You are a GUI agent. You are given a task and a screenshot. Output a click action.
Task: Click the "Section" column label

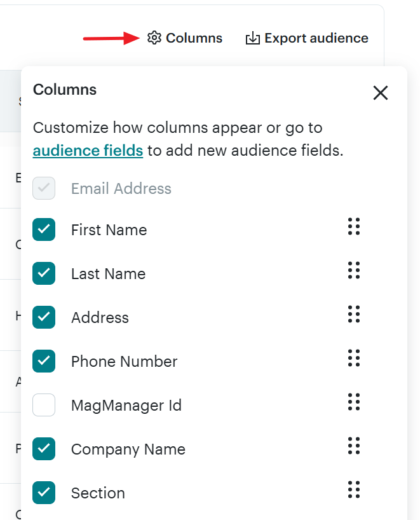click(x=98, y=493)
